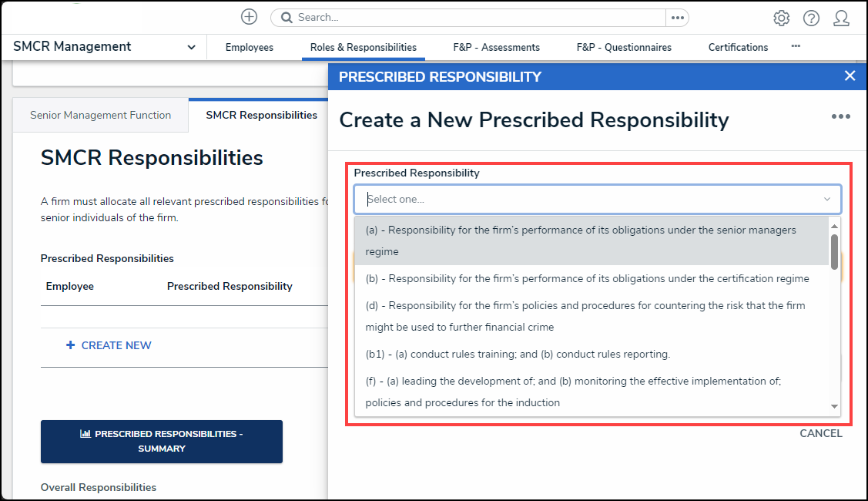Open the F&P - Assessments tab
Image resolution: width=868 pixels, height=501 pixels.
point(496,47)
